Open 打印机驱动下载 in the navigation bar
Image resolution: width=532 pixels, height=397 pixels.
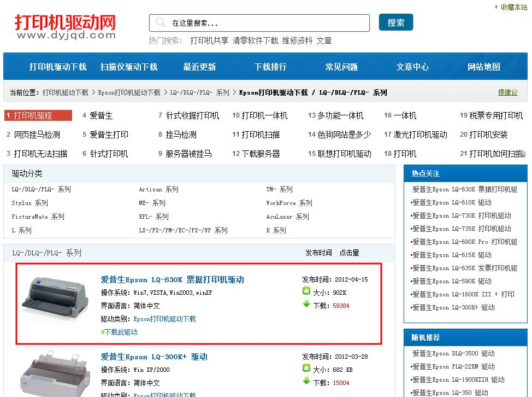(58, 67)
